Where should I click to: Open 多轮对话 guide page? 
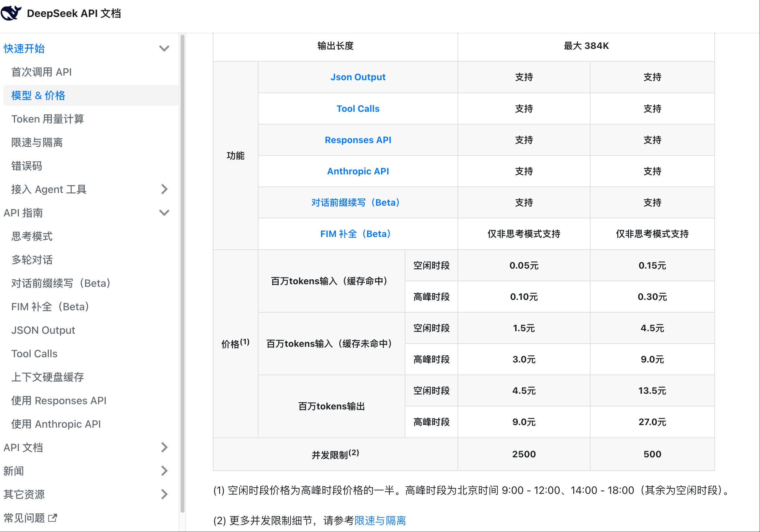pos(32,260)
